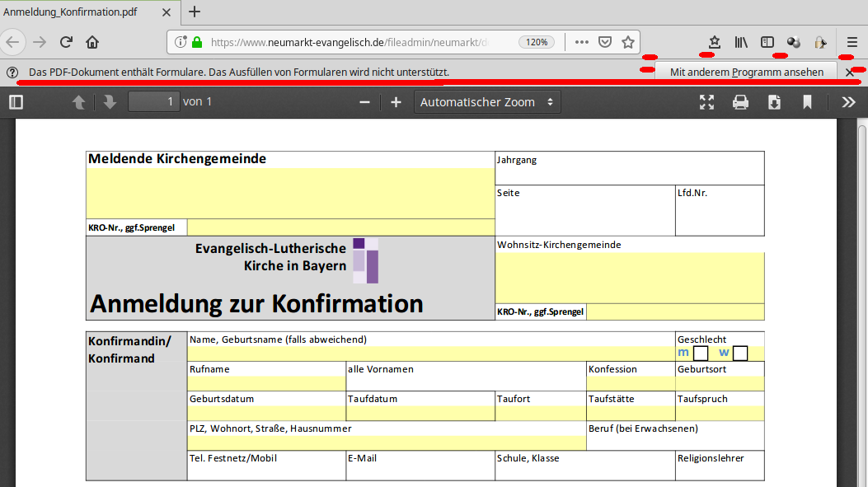The width and height of the screenshot is (868, 487).
Task: Click the 'Beruf (bei Erwachsenen)' label
Action: [643, 428]
